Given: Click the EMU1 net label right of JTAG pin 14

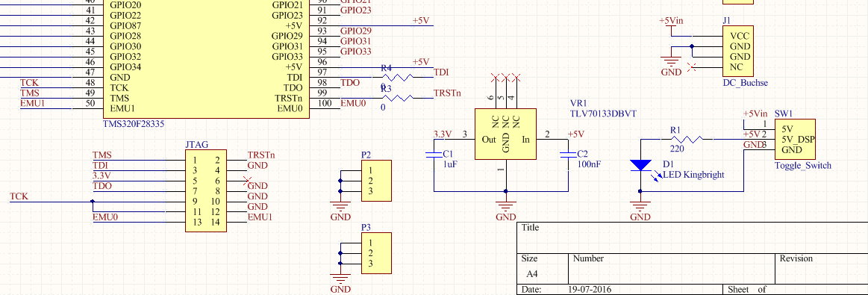Looking at the screenshot, I should coord(260,217).
